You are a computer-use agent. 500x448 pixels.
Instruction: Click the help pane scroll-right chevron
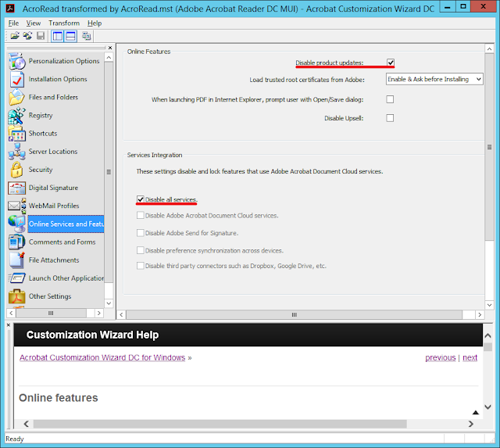pyautogui.click(x=470, y=424)
